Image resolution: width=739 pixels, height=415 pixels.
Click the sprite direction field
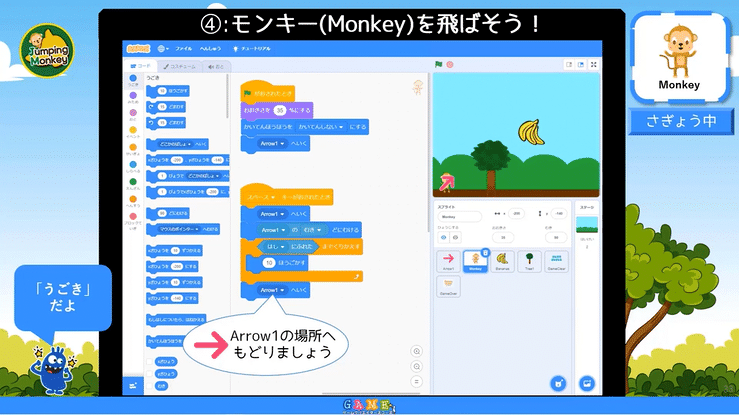click(x=556, y=237)
